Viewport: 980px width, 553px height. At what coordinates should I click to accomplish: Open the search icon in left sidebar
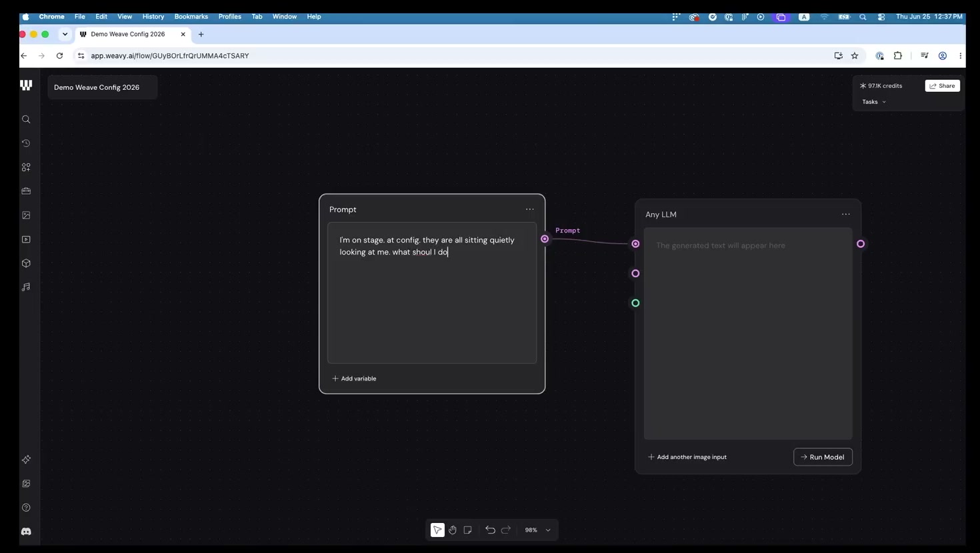coord(26,119)
